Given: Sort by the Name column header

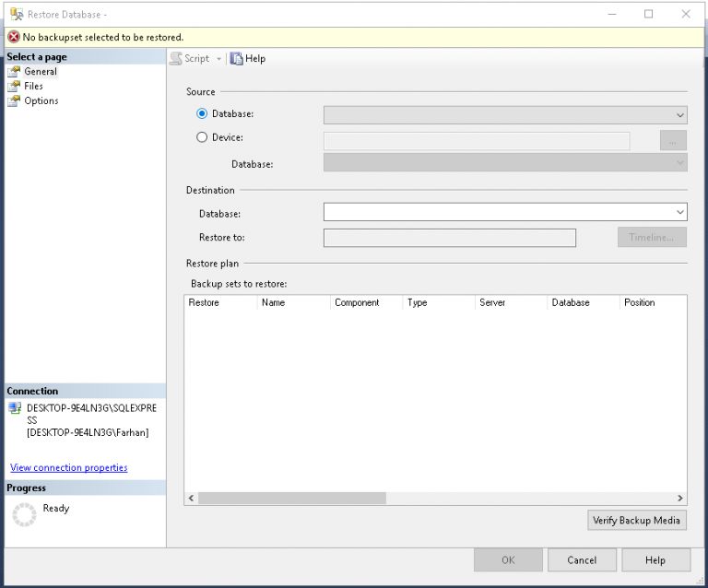Looking at the screenshot, I should point(294,302).
